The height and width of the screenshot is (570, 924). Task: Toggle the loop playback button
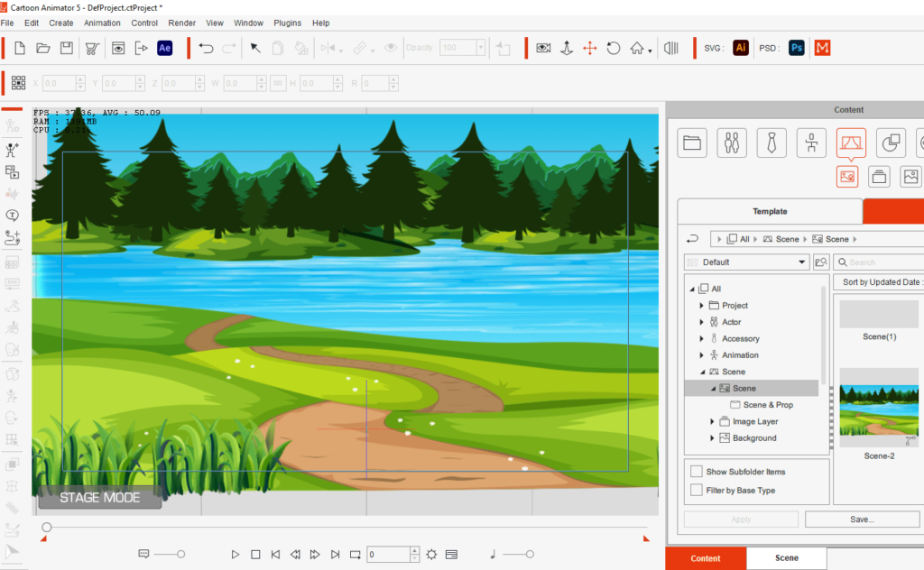[x=355, y=555]
